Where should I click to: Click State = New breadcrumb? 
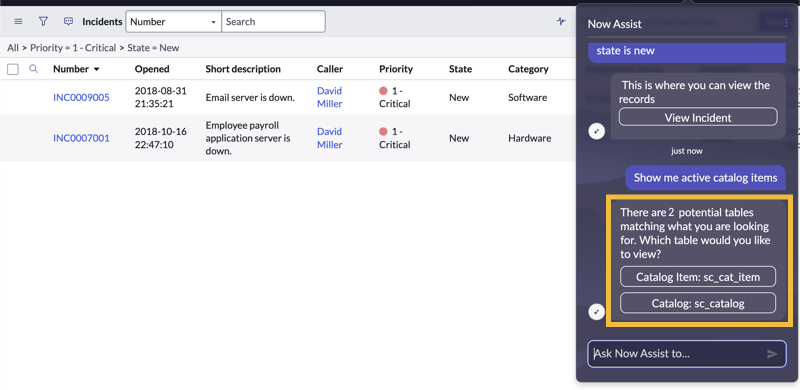tap(153, 48)
